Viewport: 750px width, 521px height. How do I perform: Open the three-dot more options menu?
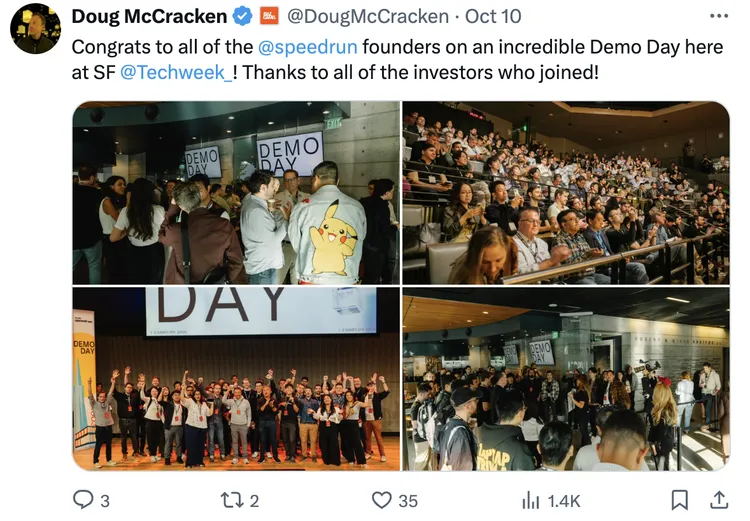point(718,16)
